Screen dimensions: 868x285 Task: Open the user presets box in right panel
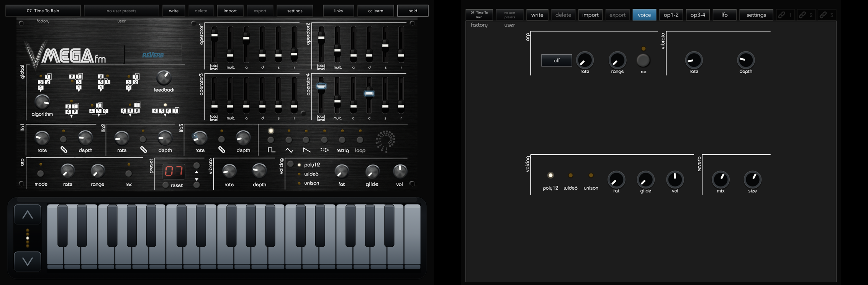[509, 15]
